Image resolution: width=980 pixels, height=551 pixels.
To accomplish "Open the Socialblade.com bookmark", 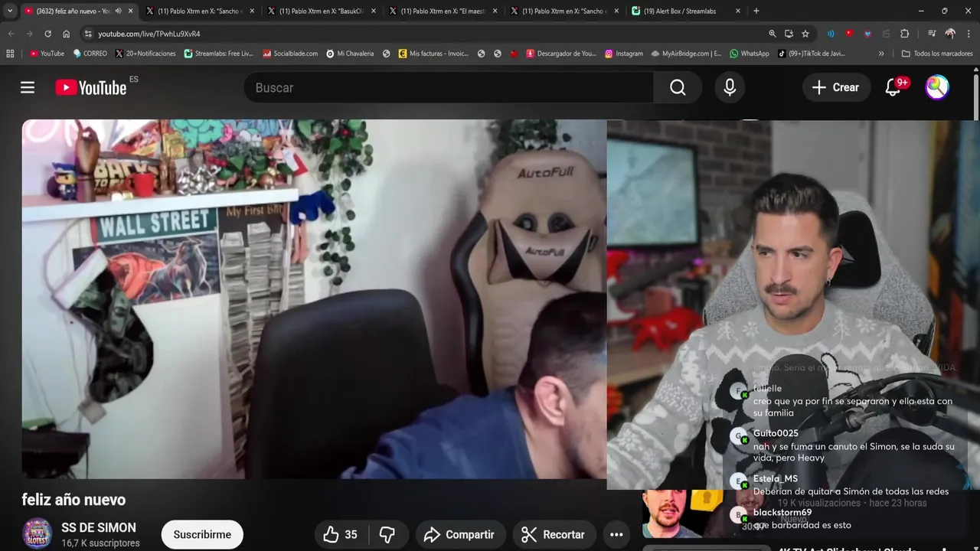I will [x=290, y=54].
